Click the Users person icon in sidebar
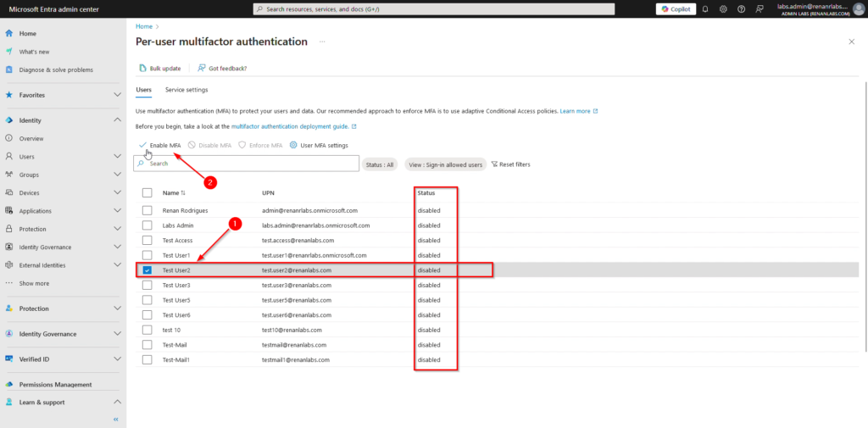The width and height of the screenshot is (868, 428). click(x=8, y=157)
